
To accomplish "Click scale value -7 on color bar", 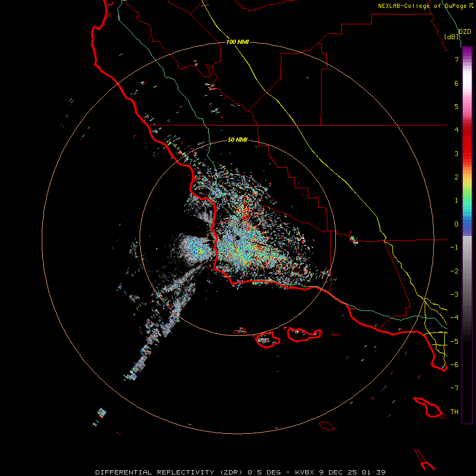I will point(454,388).
